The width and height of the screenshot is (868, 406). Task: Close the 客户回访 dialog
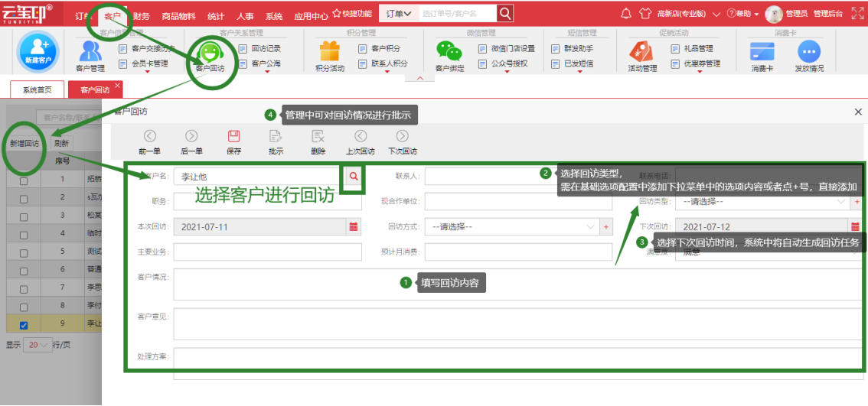click(x=858, y=112)
